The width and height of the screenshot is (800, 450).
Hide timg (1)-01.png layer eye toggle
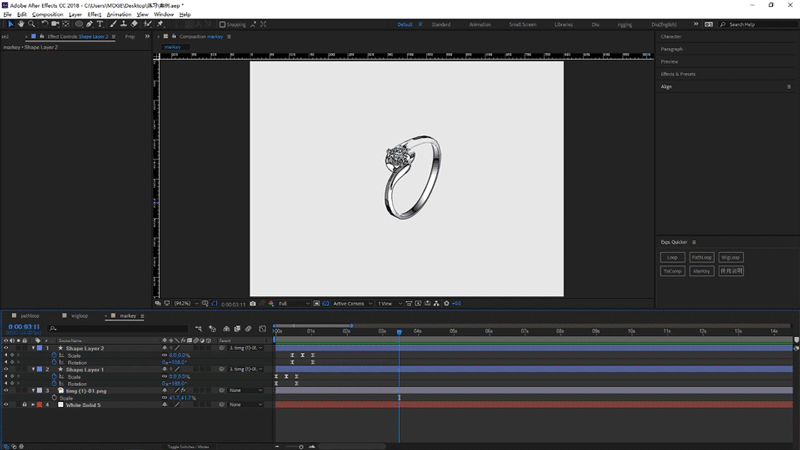(x=6, y=390)
